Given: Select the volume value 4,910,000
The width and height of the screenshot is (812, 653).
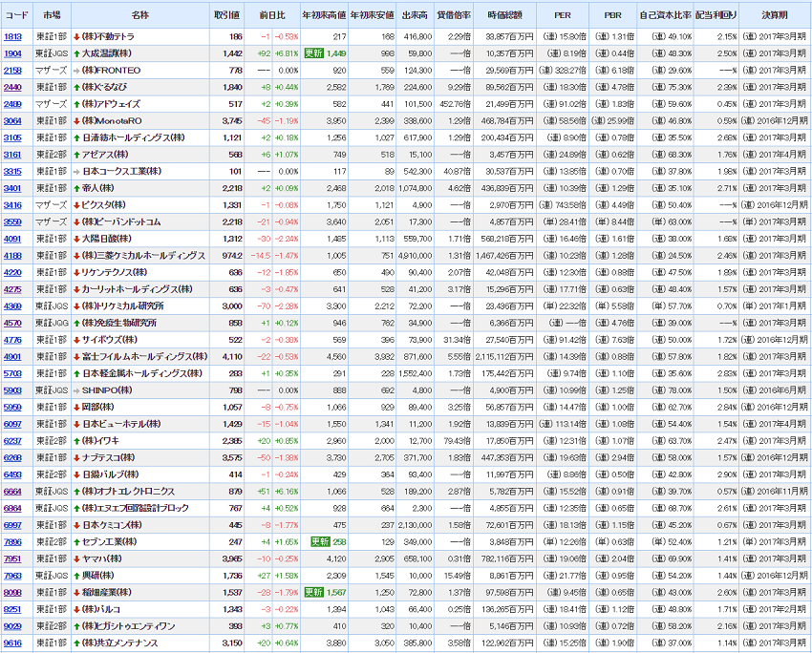Looking at the screenshot, I should (415, 256).
